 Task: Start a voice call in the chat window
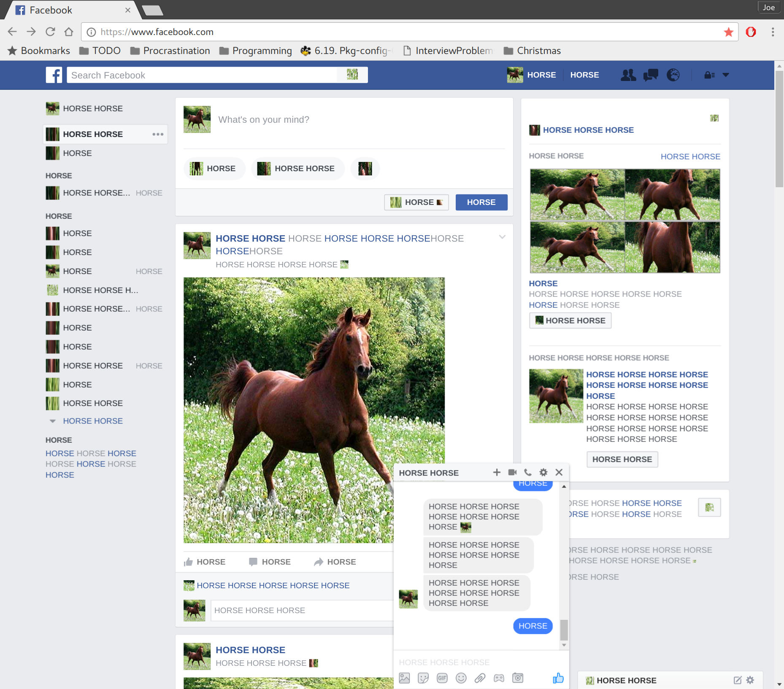click(528, 472)
